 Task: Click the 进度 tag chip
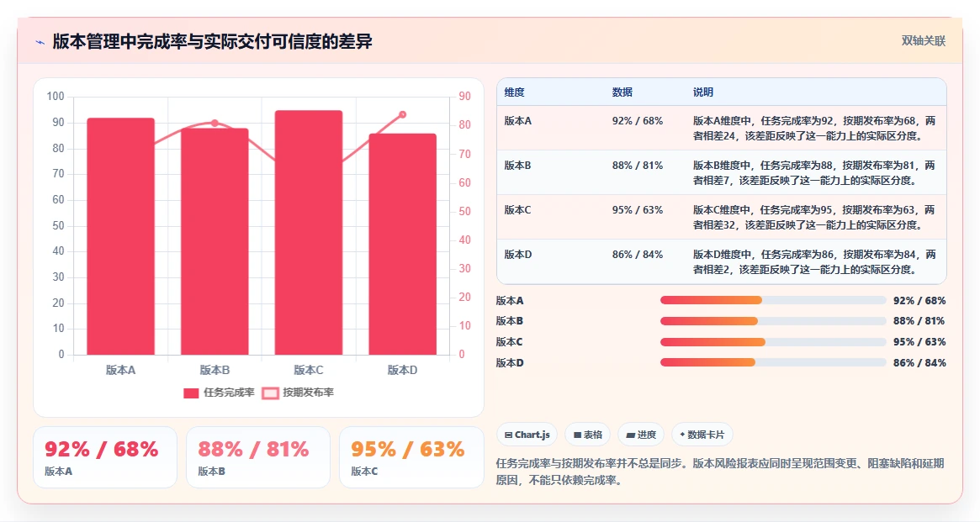point(641,435)
